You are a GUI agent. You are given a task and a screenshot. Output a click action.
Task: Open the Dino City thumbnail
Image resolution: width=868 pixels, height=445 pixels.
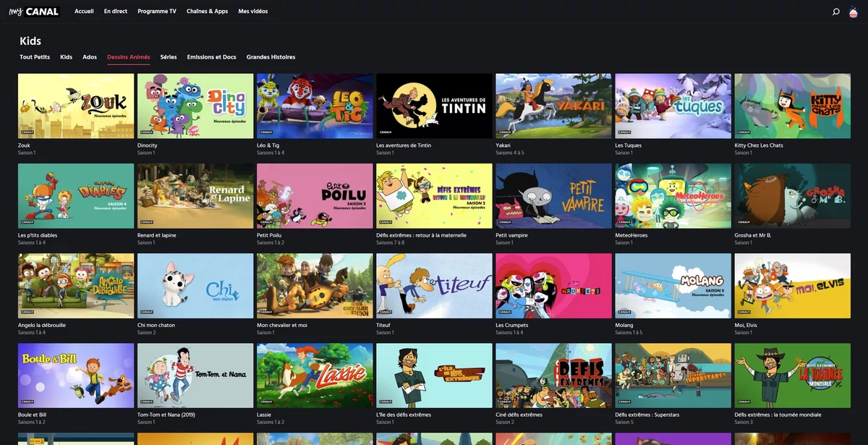(x=195, y=106)
